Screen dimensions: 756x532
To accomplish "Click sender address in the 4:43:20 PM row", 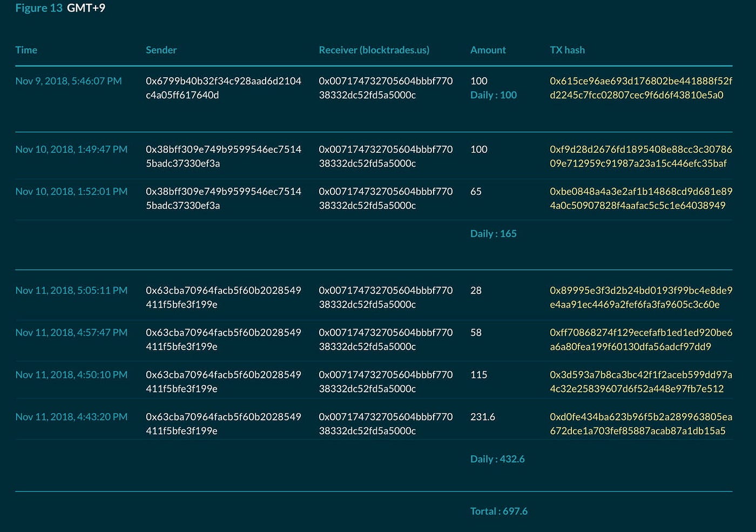I will [224, 424].
